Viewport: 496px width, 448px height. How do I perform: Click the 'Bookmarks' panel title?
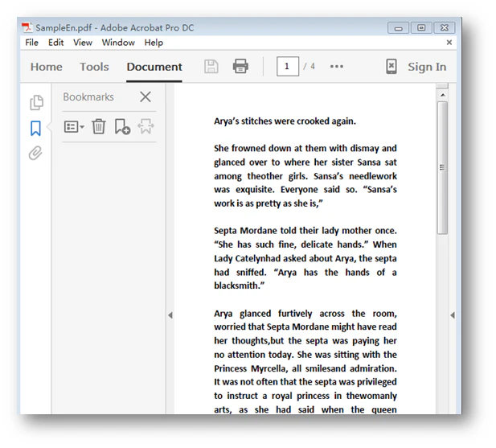click(88, 97)
